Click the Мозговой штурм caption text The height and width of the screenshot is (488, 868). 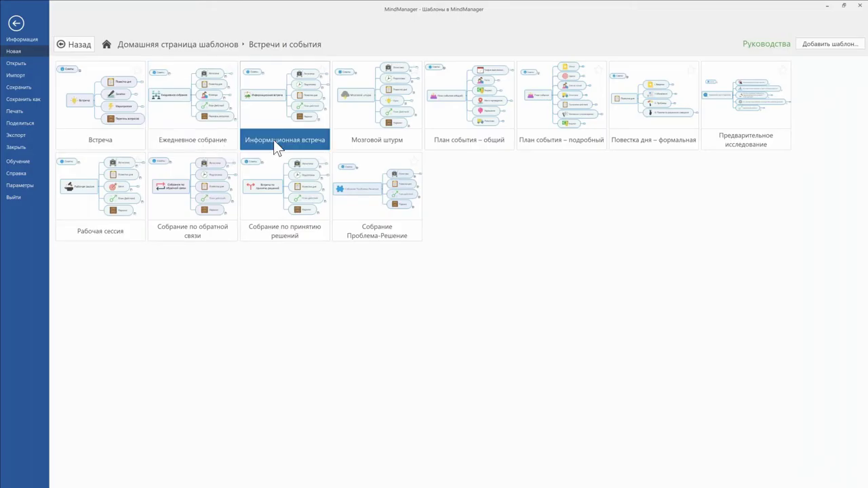pos(377,140)
